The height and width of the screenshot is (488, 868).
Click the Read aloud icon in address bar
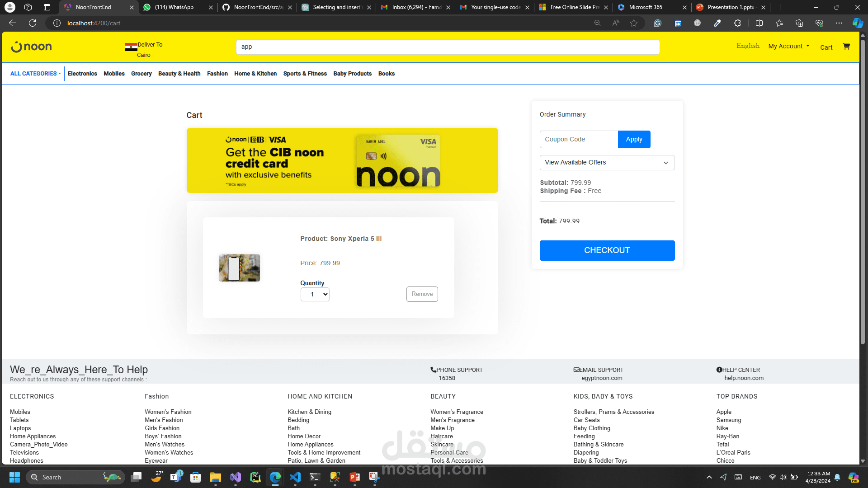(616, 23)
